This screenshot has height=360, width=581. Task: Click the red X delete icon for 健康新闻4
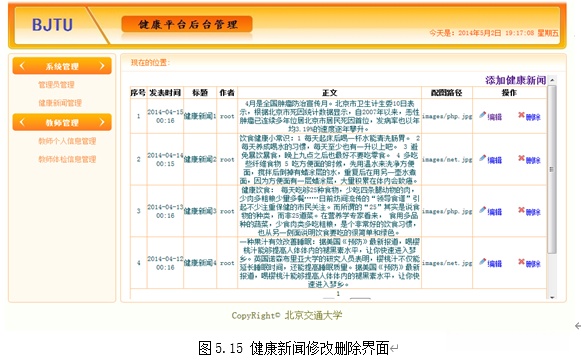tap(521, 262)
